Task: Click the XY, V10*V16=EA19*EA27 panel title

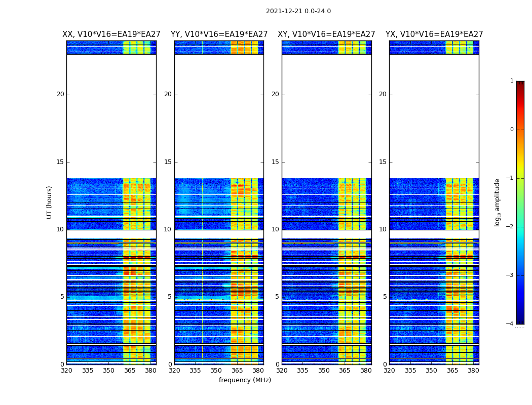Action: pos(326,34)
